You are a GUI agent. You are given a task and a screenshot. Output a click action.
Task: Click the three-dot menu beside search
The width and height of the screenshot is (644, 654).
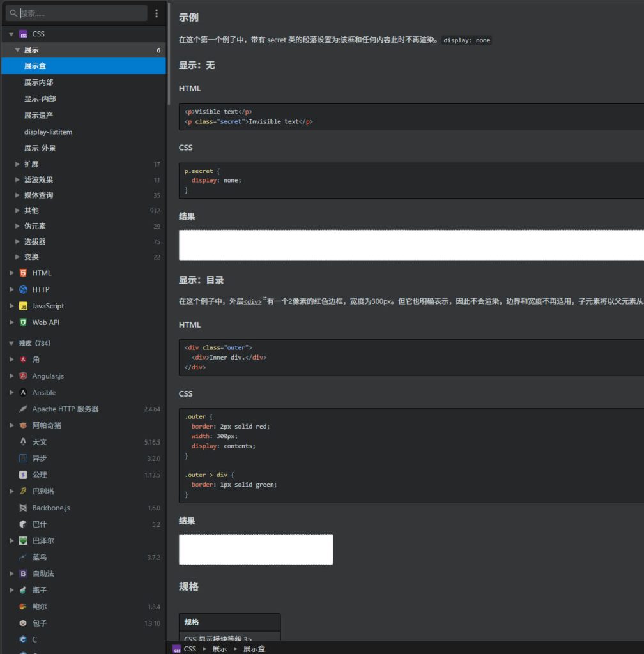(157, 13)
